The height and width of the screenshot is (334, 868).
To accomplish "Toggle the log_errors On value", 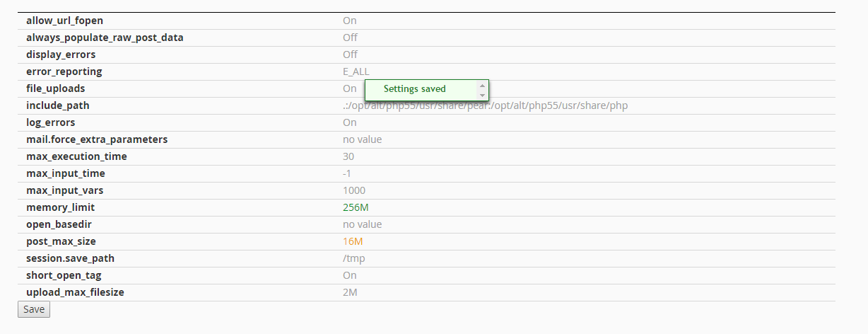I will click(350, 122).
